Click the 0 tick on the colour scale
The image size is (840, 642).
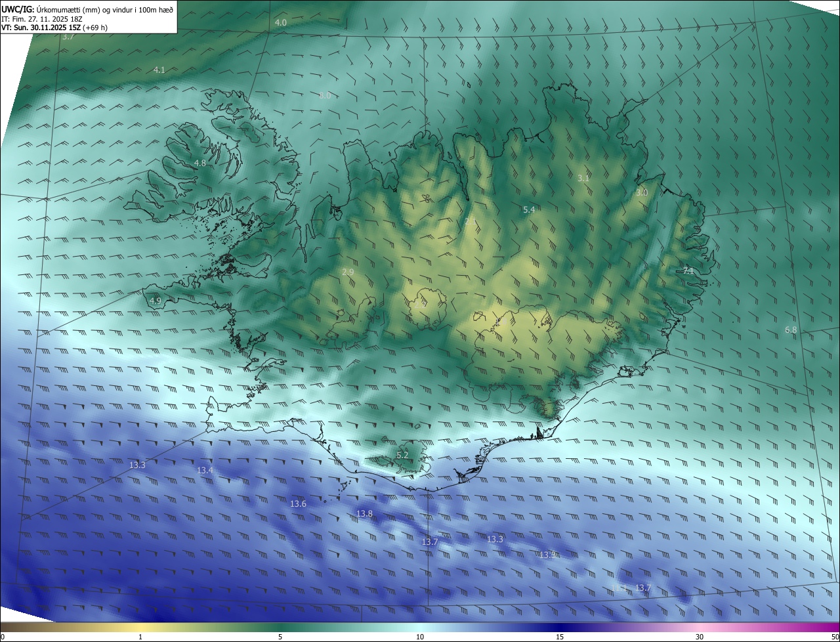3,637
